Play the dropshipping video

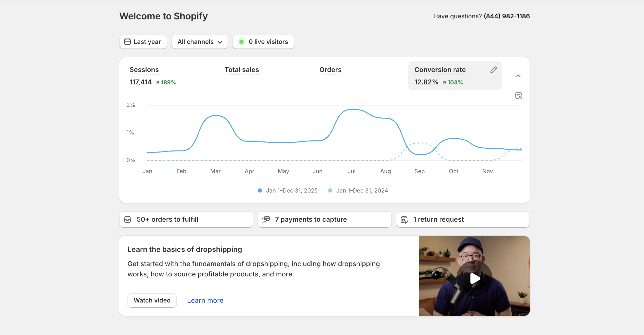474,278
